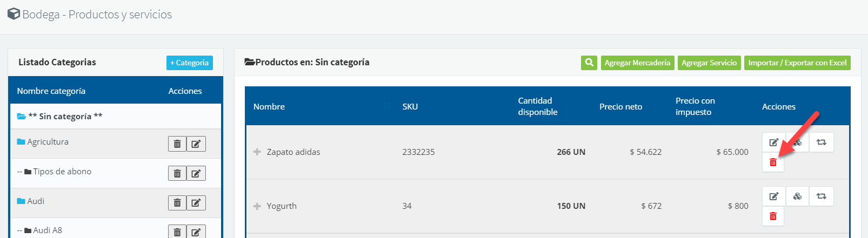868x238 pixels.
Task: Delete the Zapato adidas product
Action: tap(773, 162)
